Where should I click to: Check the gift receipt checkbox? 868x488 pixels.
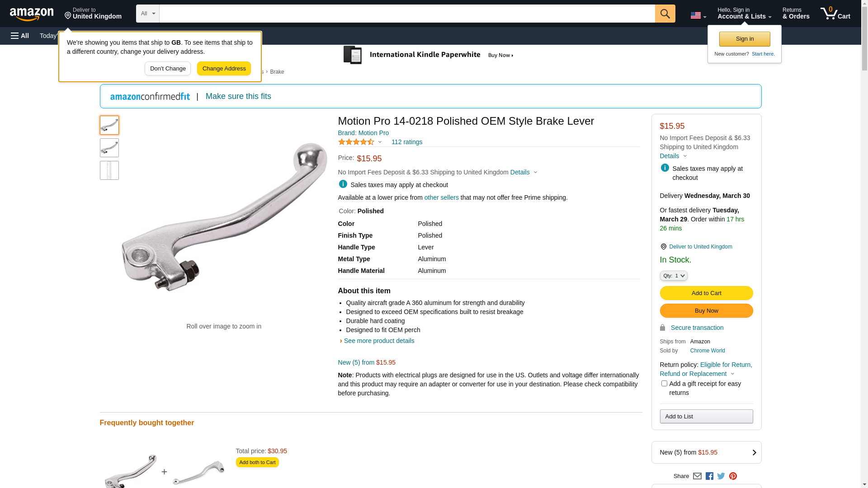coord(664,383)
